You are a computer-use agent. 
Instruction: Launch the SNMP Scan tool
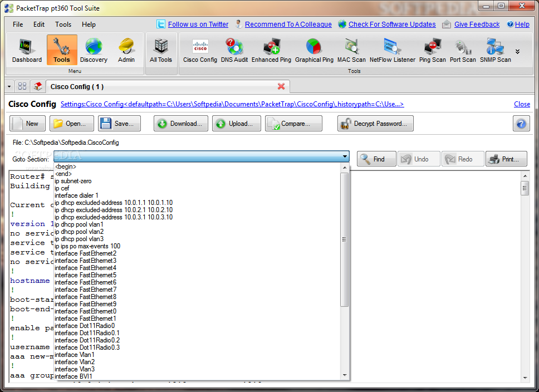coord(496,51)
